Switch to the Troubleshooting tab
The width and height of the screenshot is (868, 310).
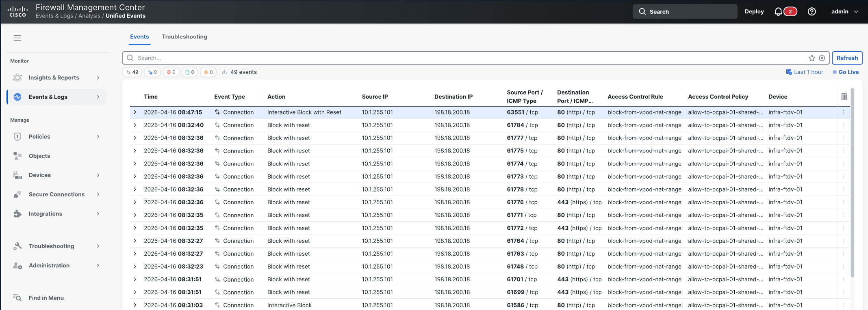pos(184,37)
